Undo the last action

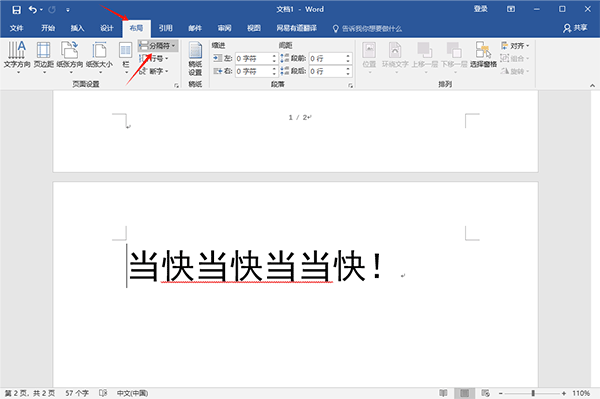33,10
